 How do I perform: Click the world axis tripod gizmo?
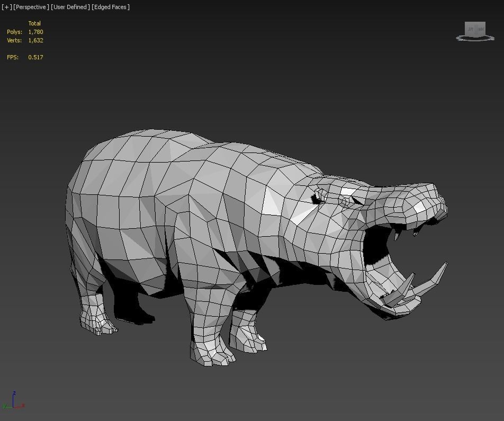coord(13,400)
